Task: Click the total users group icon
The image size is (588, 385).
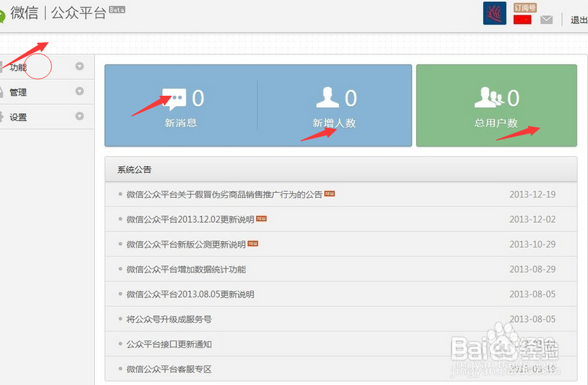Action: pyautogui.click(x=489, y=97)
